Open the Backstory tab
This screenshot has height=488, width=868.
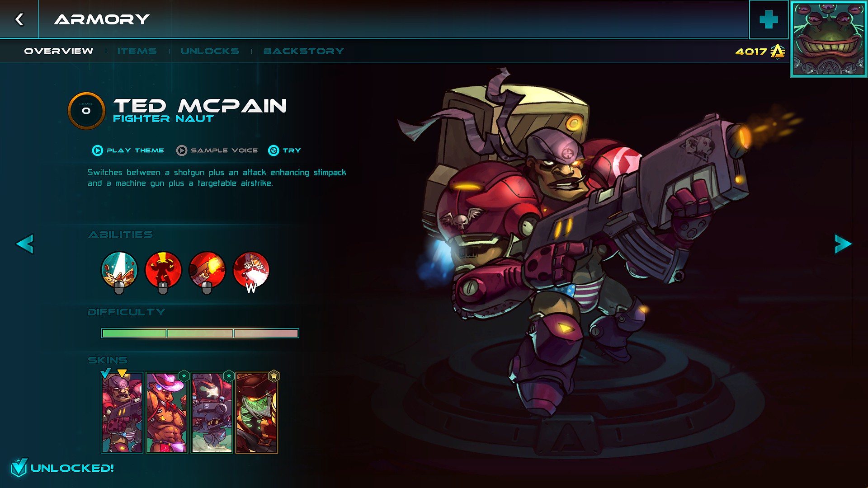pyautogui.click(x=304, y=51)
